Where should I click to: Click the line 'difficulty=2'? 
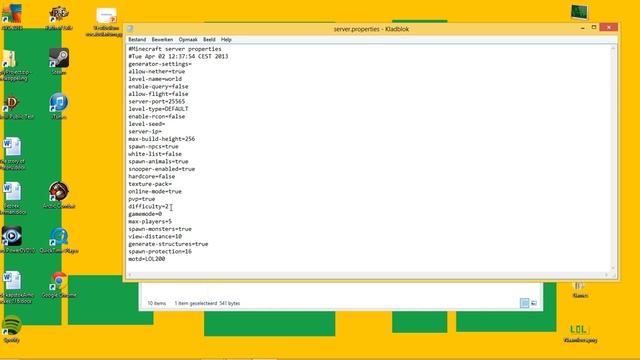149,207
